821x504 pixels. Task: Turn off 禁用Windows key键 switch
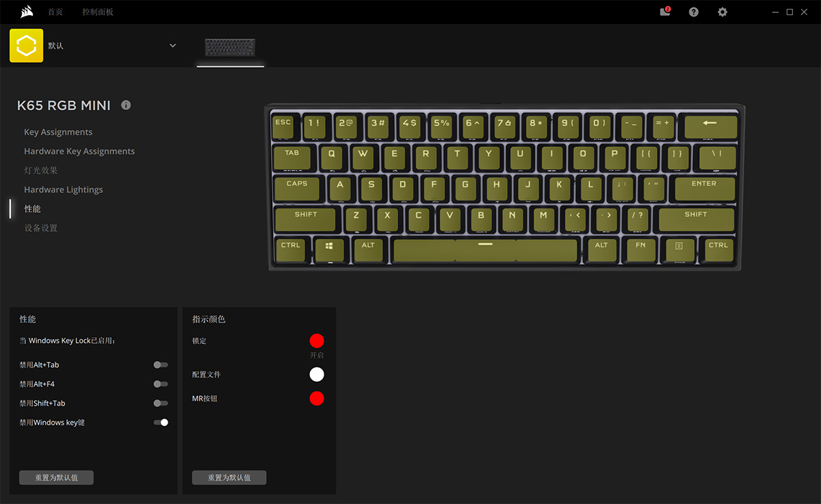pyautogui.click(x=161, y=423)
